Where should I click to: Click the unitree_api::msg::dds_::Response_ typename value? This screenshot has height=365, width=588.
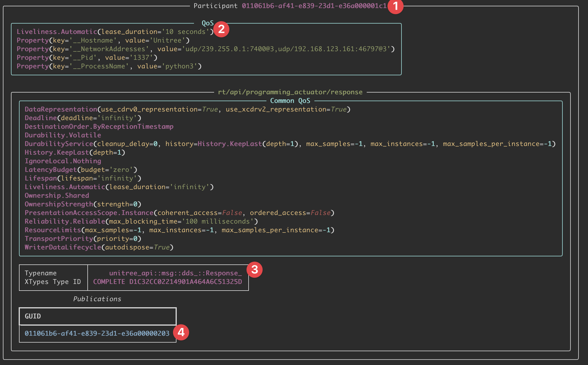(175, 273)
